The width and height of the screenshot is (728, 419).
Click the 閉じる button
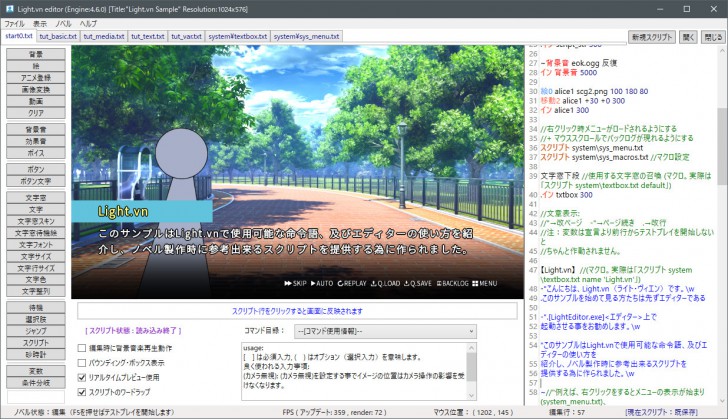point(713,37)
